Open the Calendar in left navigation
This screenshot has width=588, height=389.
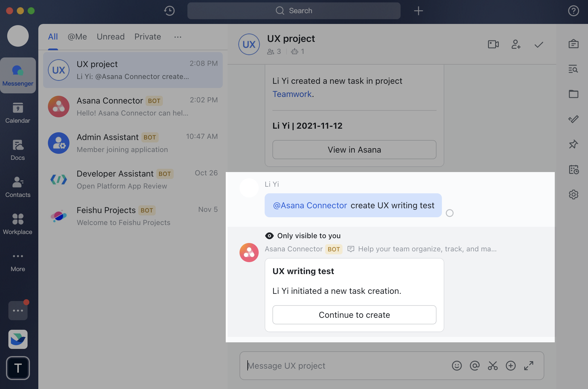pos(18,113)
